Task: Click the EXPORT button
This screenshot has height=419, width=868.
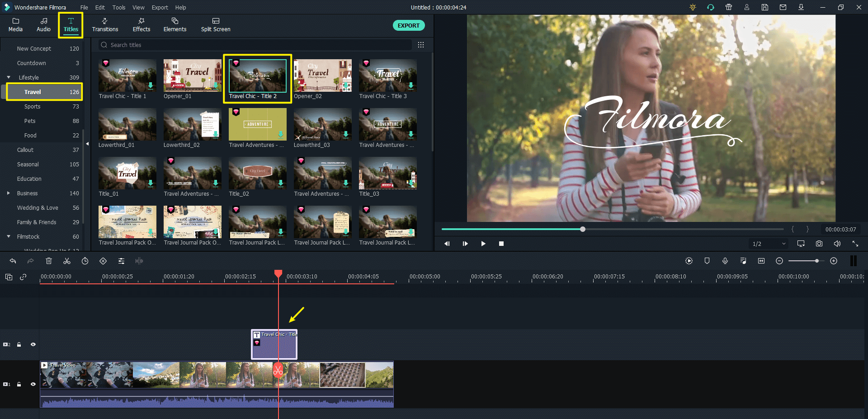Action: (409, 25)
